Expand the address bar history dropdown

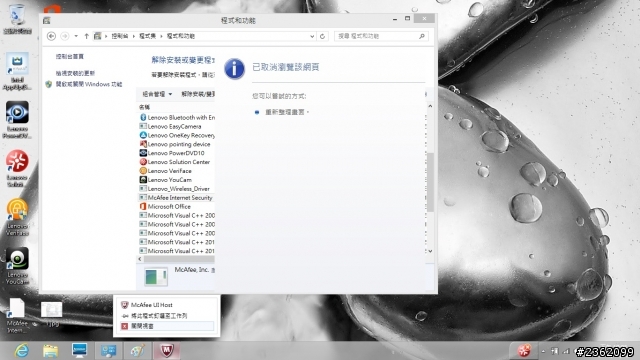point(312,36)
